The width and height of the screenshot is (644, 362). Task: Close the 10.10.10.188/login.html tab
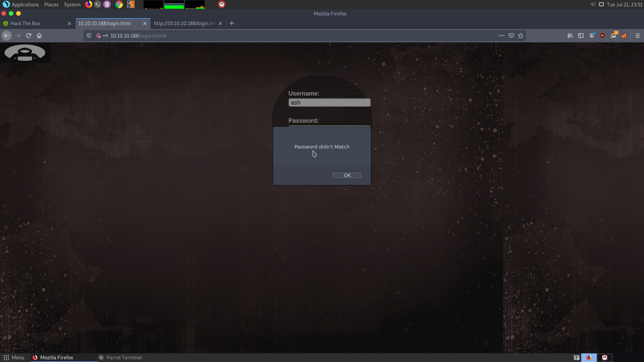[145, 23]
